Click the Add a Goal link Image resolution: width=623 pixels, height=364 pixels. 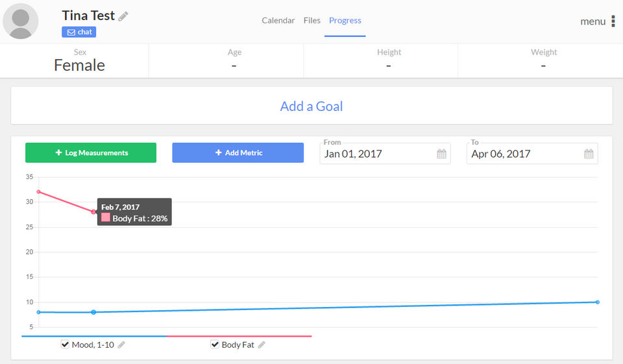[311, 106]
